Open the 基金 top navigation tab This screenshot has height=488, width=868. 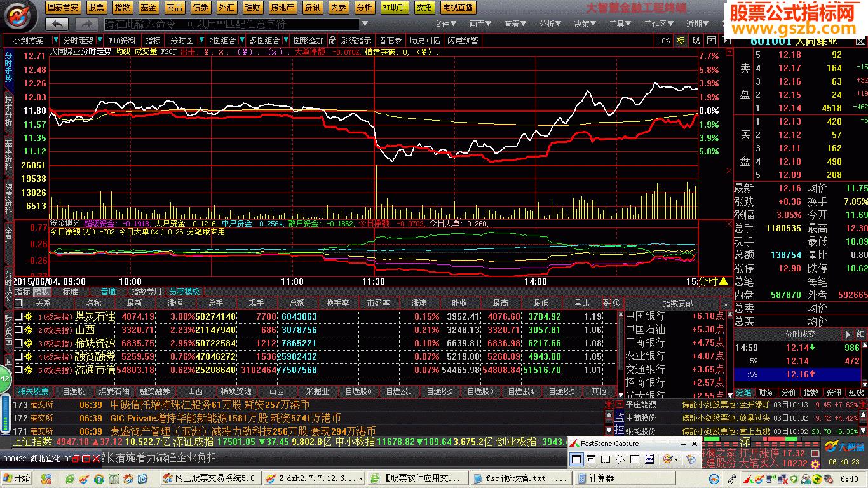click(148, 8)
